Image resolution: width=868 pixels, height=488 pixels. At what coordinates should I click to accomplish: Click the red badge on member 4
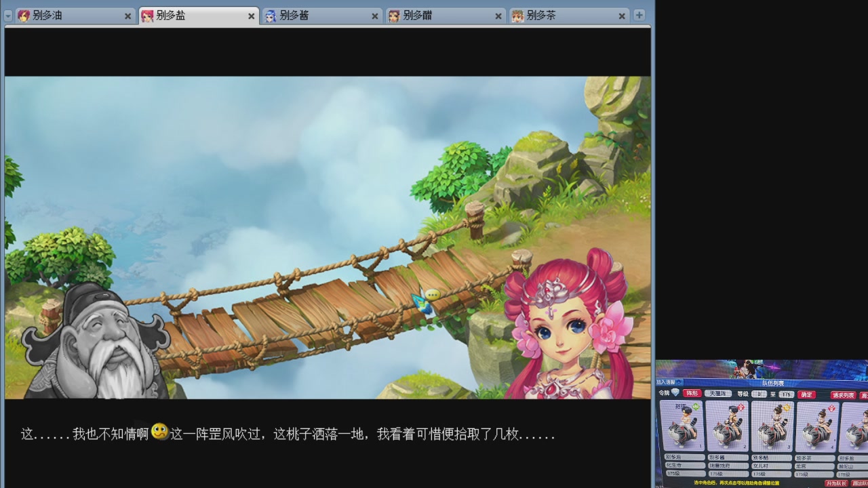tap(831, 407)
